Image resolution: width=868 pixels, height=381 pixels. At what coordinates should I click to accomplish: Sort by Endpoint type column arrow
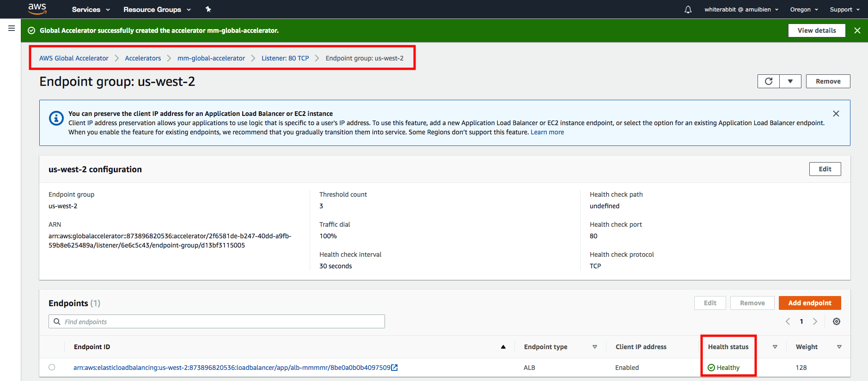(x=595, y=347)
